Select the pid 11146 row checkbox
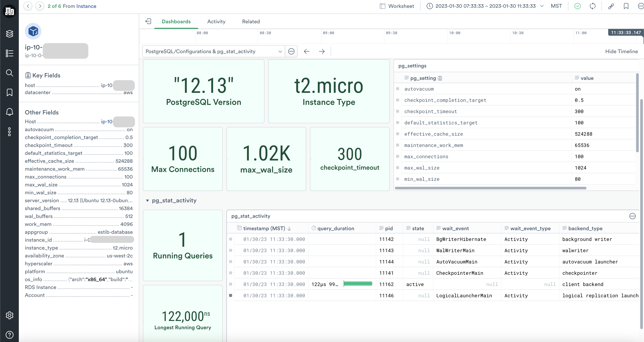The width and height of the screenshot is (644, 342). [231, 296]
